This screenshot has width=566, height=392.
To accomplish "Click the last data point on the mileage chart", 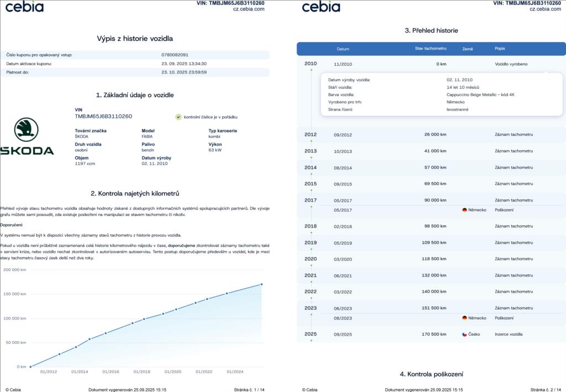I will click(x=261, y=284).
